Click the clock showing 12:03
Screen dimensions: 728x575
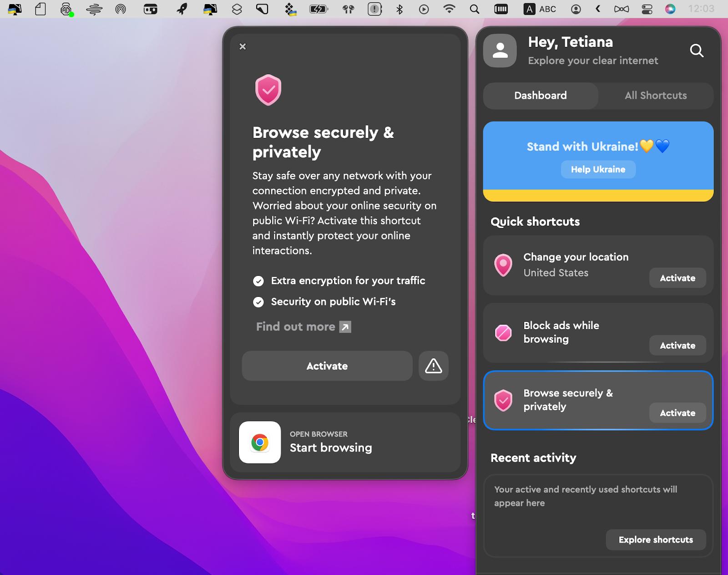click(x=701, y=9)
